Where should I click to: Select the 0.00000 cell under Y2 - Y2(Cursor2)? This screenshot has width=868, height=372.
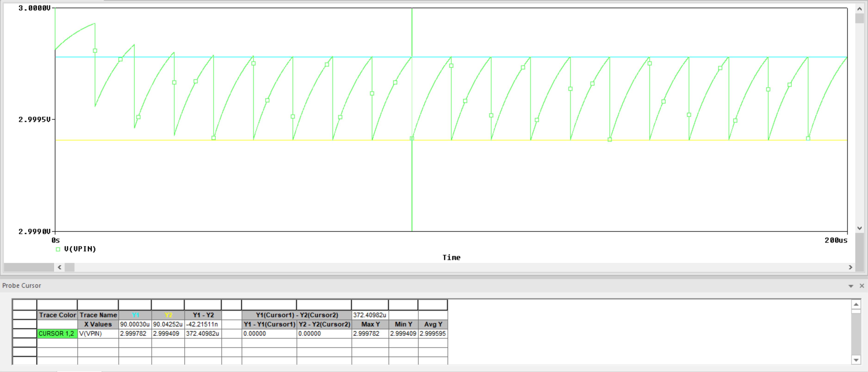(x=324, y=334)
